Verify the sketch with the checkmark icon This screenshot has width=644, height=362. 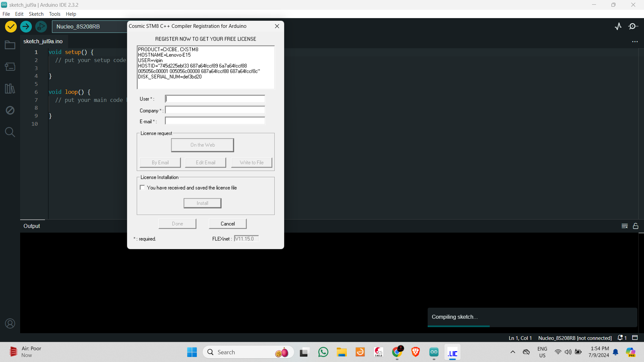pyautogui.click(x=10, y=26)
